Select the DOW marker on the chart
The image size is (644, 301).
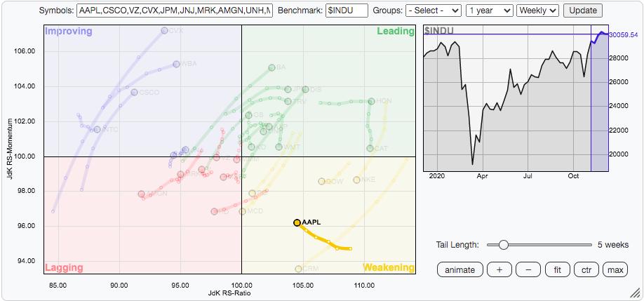click(x=321, y=182)
